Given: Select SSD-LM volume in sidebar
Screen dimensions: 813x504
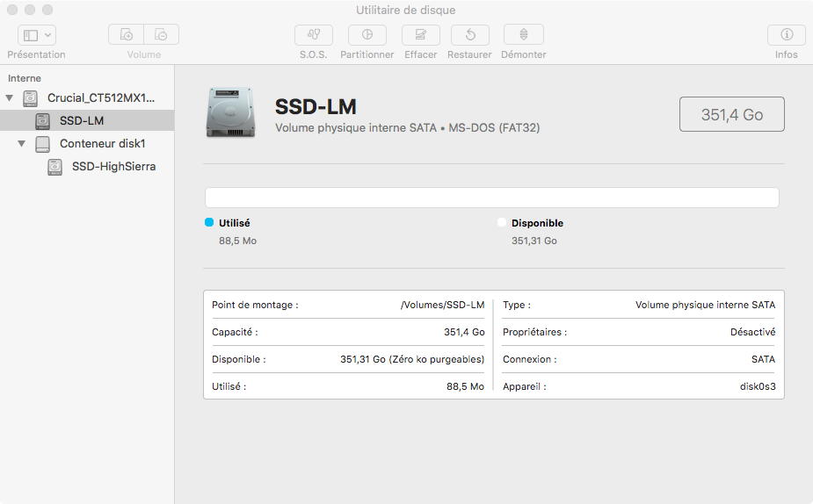Looking at the screenshot, I should 82,120.
